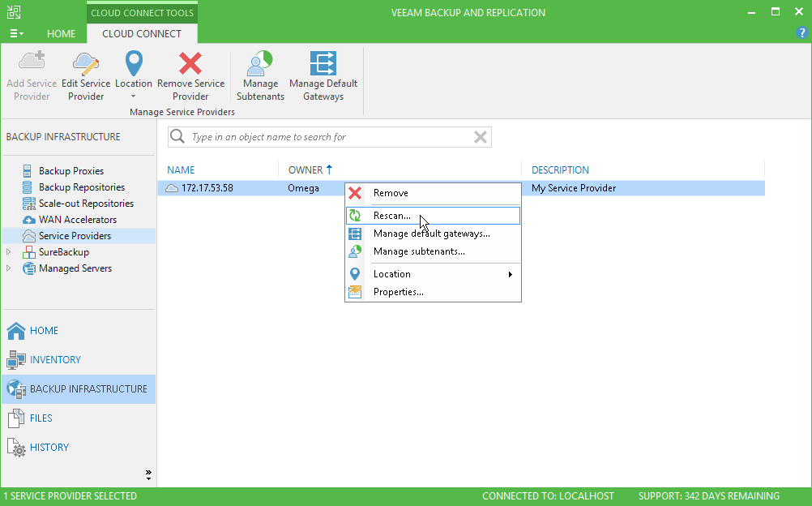This screenshot has width=812, height=506.
Task: Select Managed Servers in the tree
Action: (75, 268)
